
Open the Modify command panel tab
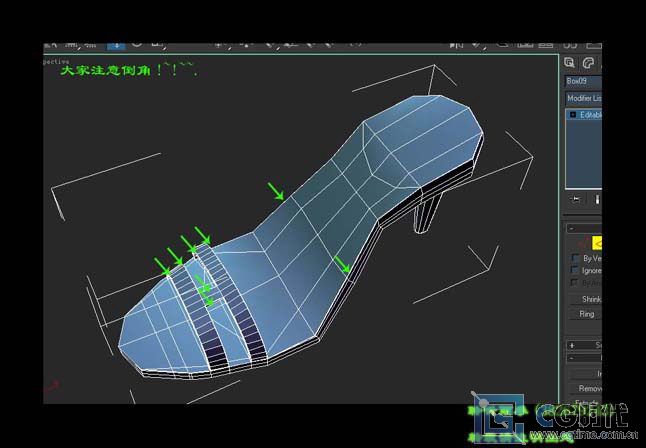click(589, 63)
